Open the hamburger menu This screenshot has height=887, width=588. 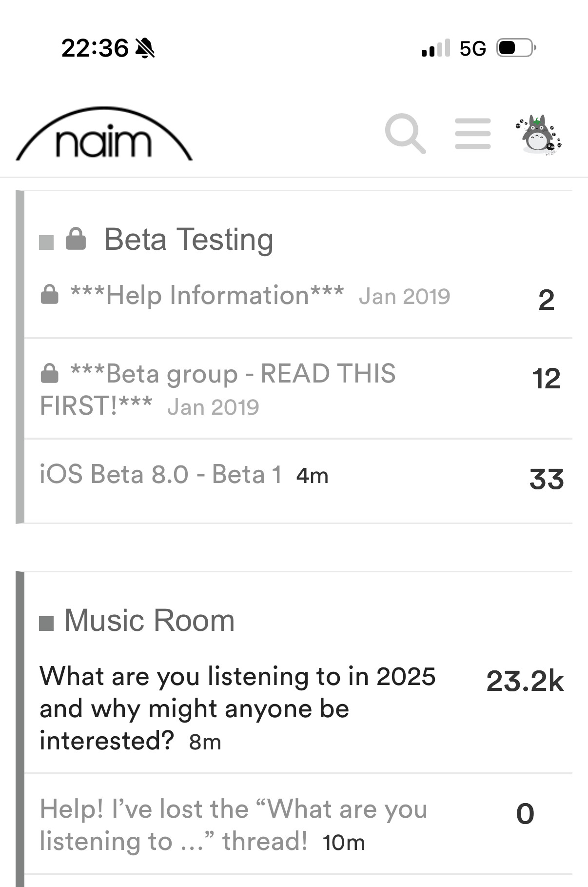click(472, 133)
